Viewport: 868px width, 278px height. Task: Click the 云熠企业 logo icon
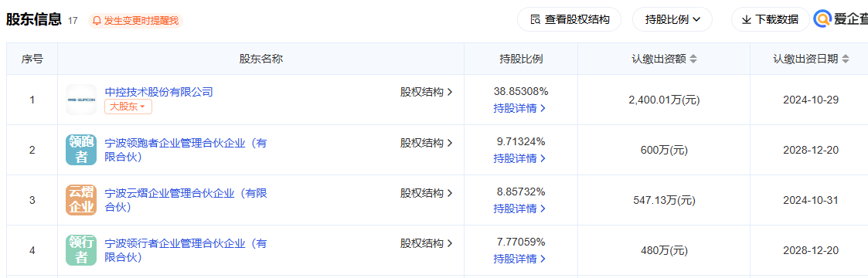pyautogui.click(x=81, y=200)
